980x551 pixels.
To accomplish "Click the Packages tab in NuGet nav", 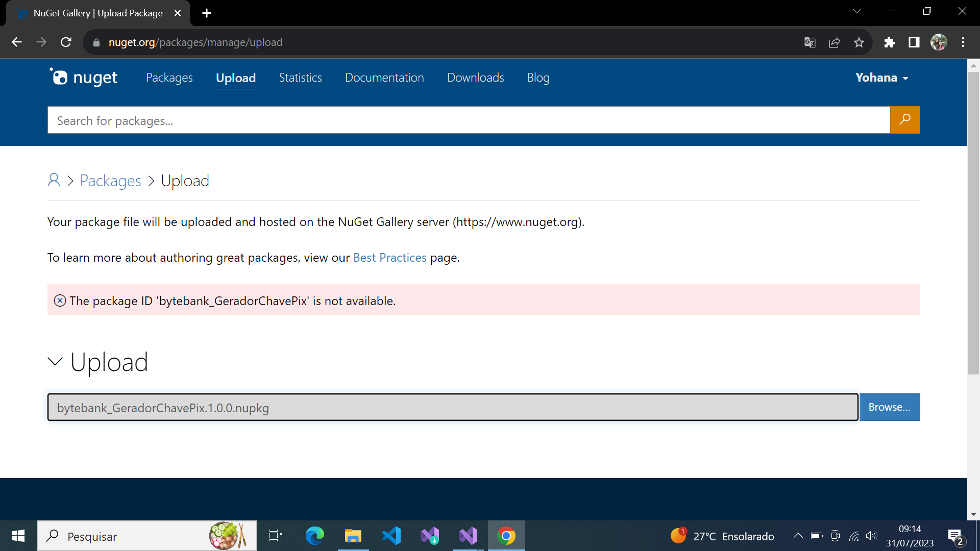I will (x=169, y=77).
